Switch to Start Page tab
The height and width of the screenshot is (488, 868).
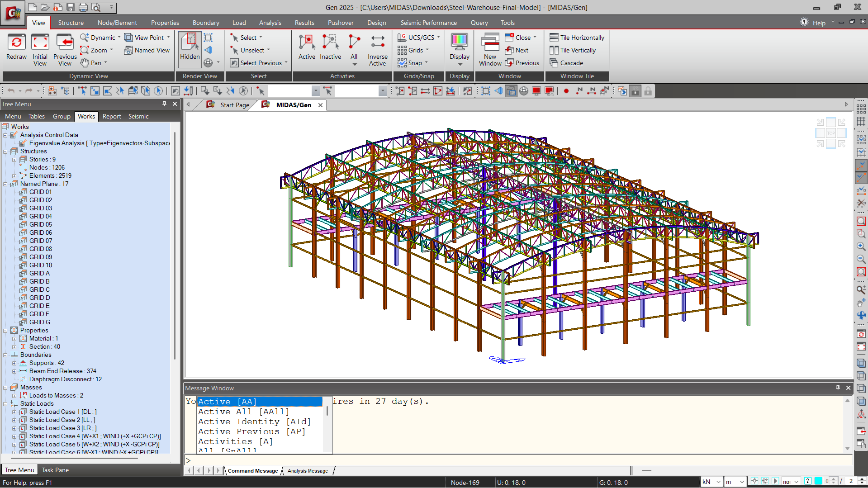coord(229,105)
